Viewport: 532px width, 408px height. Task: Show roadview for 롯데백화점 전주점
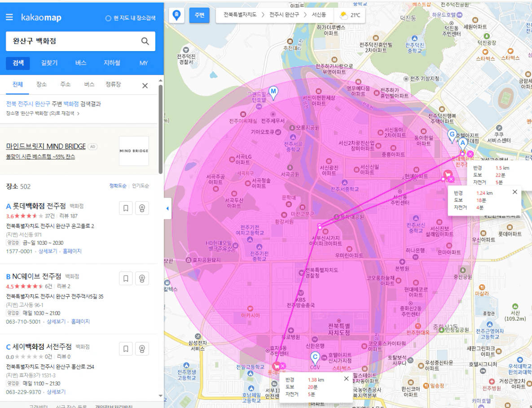[x=142, y=208]
